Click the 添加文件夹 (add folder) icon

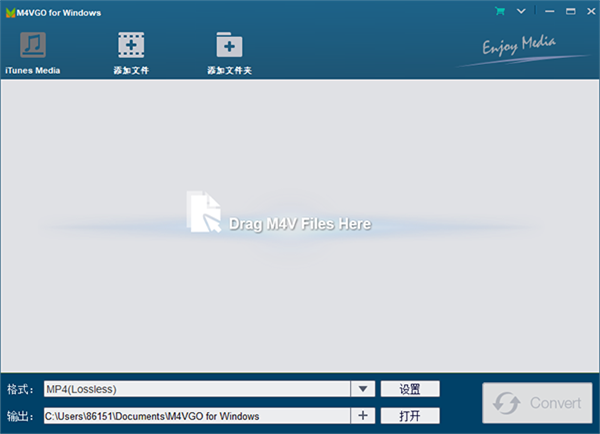point(230,47)
